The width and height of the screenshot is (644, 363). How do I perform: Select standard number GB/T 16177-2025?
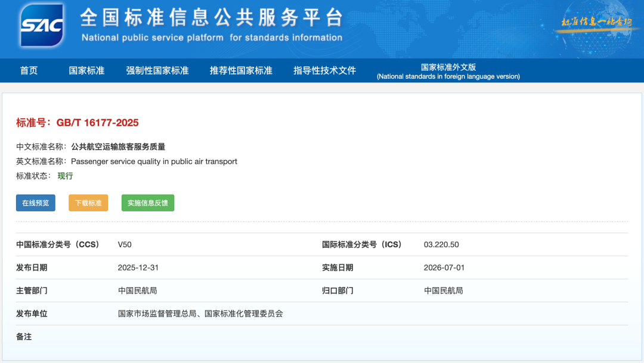pos(97,122)
